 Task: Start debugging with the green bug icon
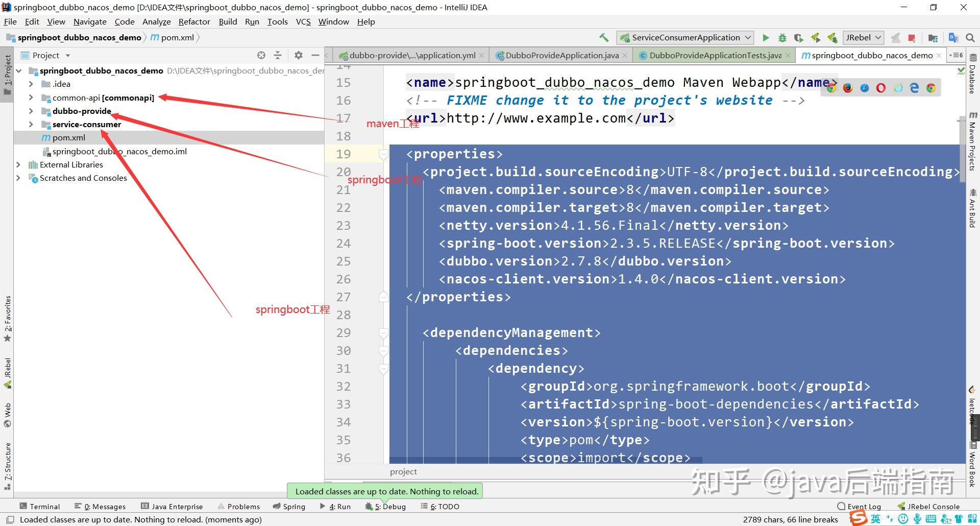tap(782, 38)
